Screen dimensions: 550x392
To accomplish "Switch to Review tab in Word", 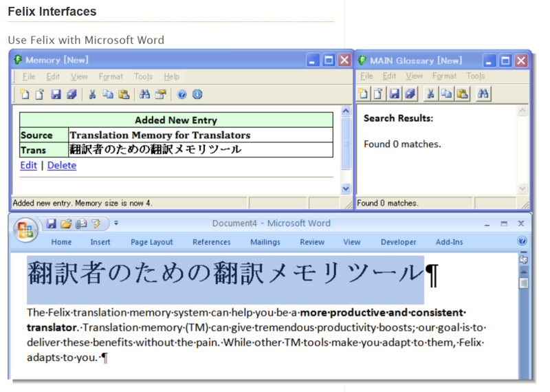I will tap(312, 242).
